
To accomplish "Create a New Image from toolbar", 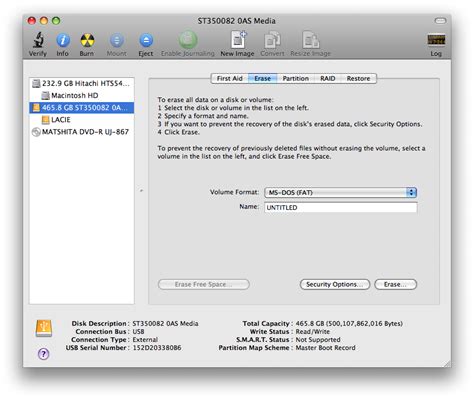I will pyautogui.click(x=238, y=40).
